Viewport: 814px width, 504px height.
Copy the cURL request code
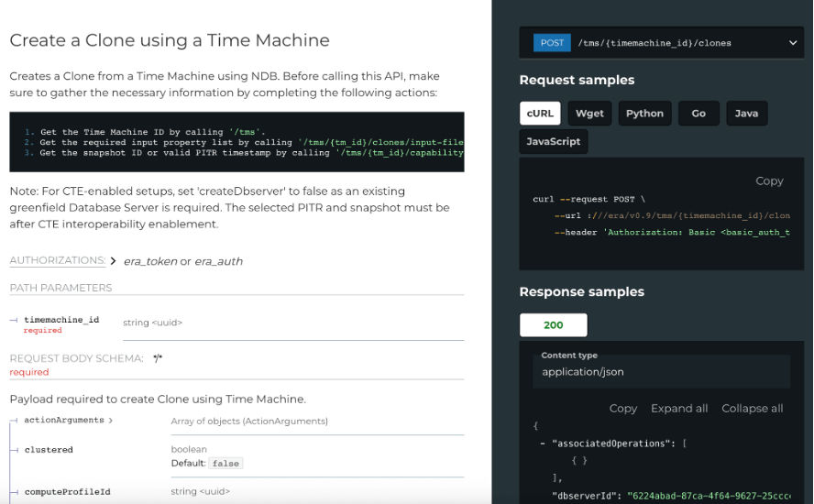[768, 181]
